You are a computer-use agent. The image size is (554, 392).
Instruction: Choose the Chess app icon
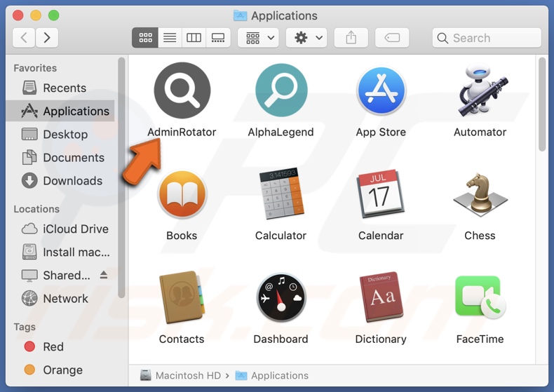(x=480, y=194)
